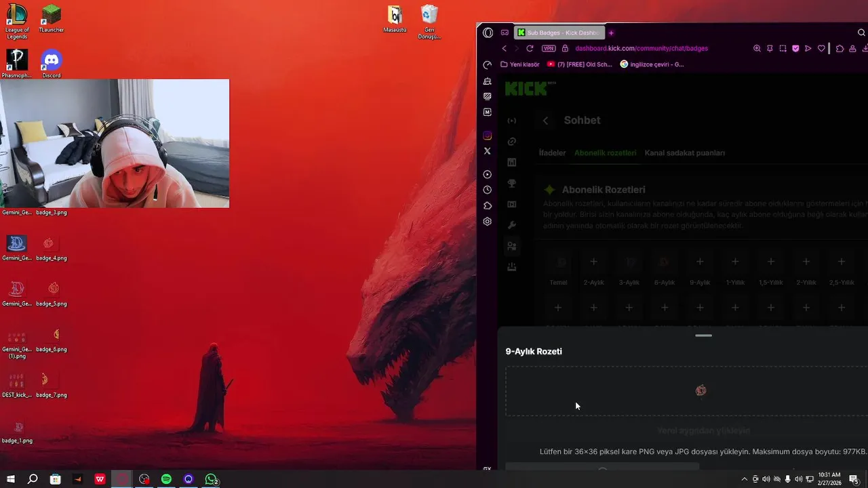868x488 pixels.
Task: Select the Masaüstü folder on the desktop
Action: point(395,19)
